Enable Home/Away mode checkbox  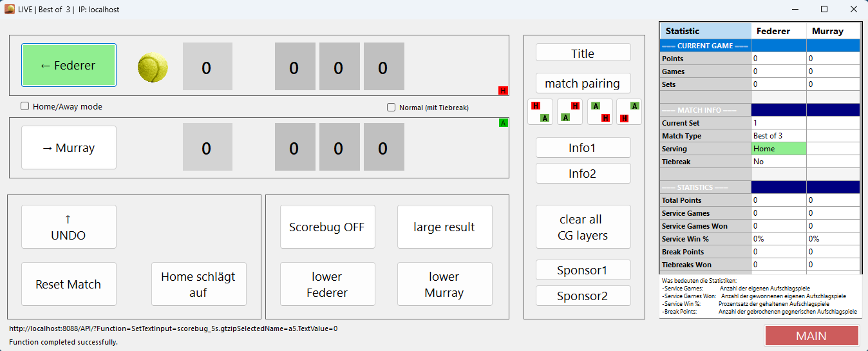[x=25, y=106]
